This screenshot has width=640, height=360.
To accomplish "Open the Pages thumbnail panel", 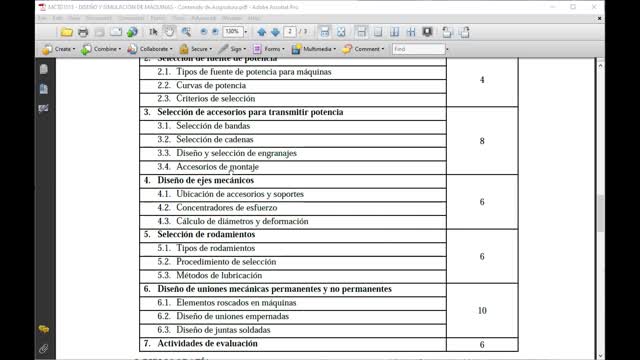I will [44, 69].
